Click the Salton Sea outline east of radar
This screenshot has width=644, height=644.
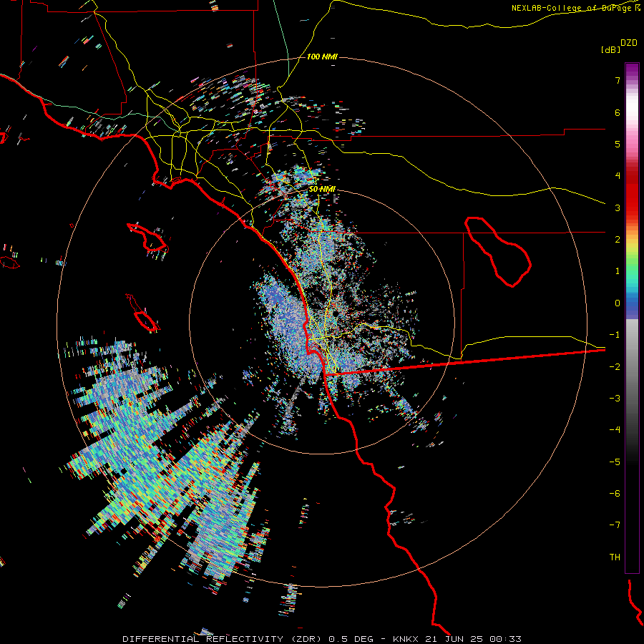[498, 251]
